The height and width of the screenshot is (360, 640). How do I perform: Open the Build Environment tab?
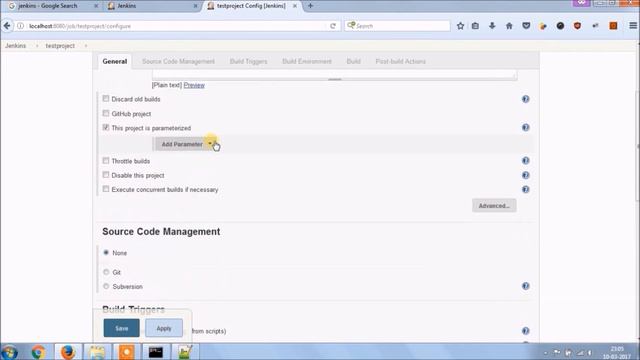[307, 61]
